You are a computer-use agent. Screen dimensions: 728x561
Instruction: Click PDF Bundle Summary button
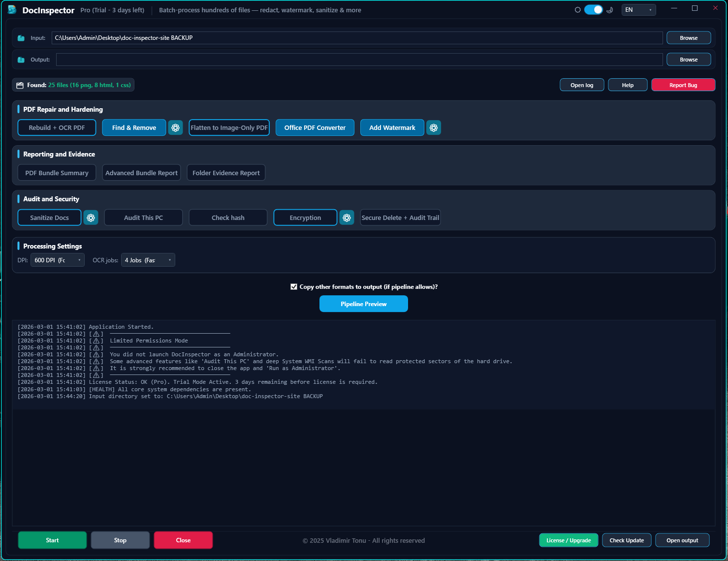pyautogui.click(x=57, y=173)
